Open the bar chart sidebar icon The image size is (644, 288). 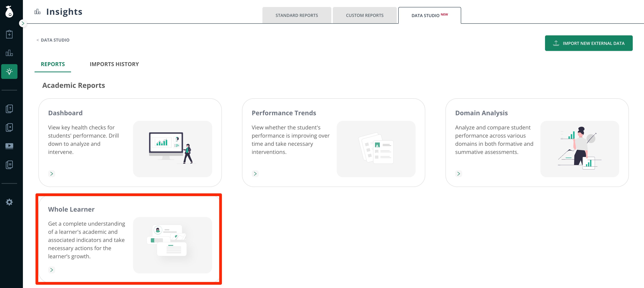(x=9, y=53)
